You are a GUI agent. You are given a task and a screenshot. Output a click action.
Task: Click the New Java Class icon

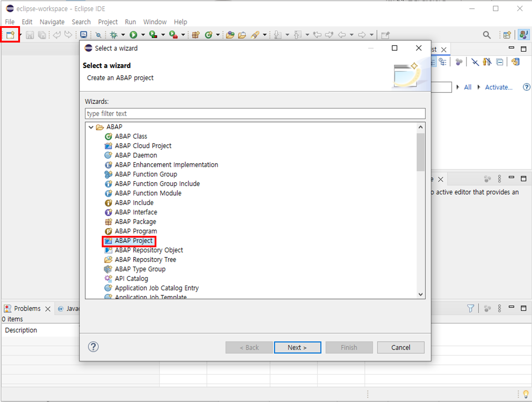[x=209, y=35]
